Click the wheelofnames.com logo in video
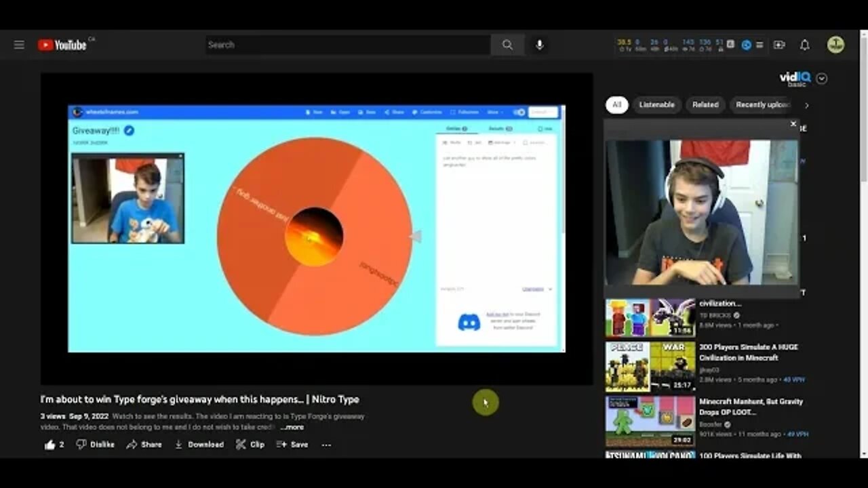The height and width of the screenshot is (488, 868). (x=105, y=112)
